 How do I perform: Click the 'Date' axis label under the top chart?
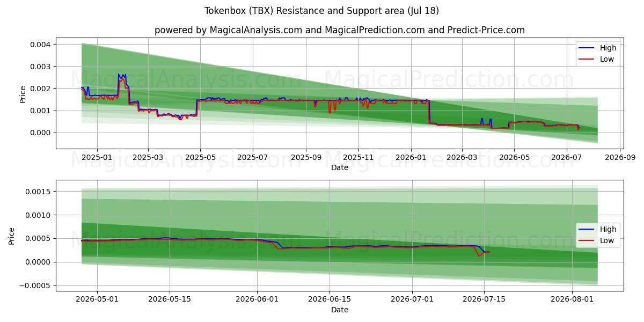click(x=340, y=168)
